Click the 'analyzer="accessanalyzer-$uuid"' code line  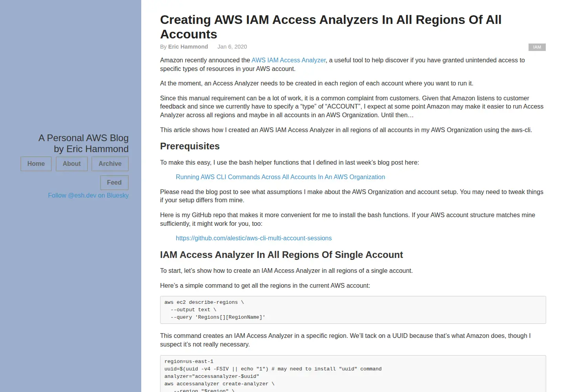(x=212, y=376)
